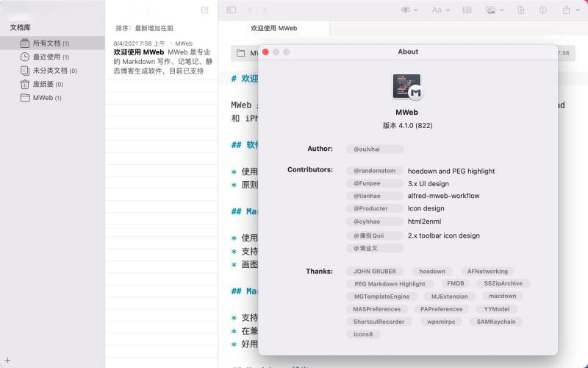The height and width of the screenshot is (368, 588).
Task: Click the MGTemplateEngine thanks button
Action: [x=381, y=297]
